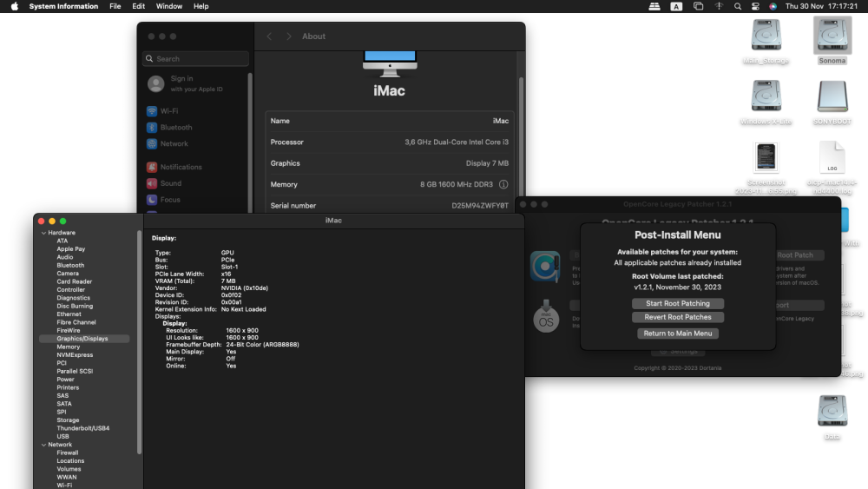Open Control Center in the menu bar
Screen dimensions: 868x489
[x=755, y=6]
